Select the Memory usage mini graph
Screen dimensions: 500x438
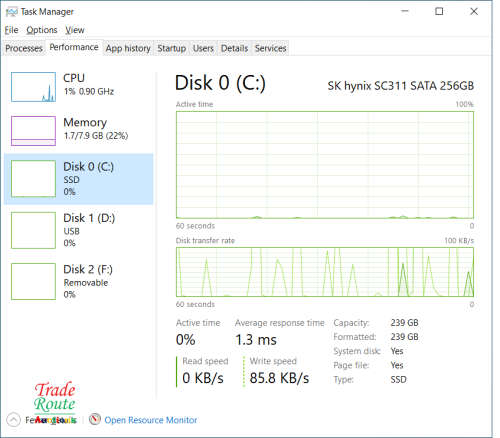tap(33, 131)
